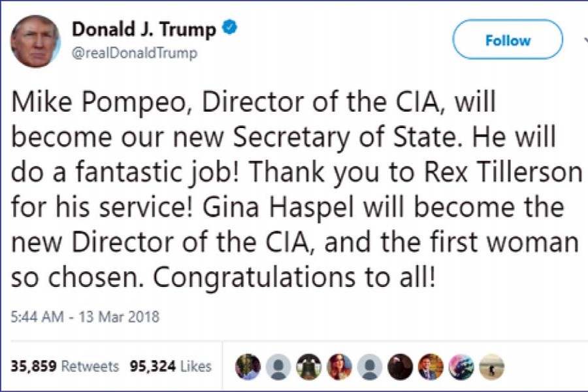Click the beach-scene liker avatar
Image resolution: width=588 pixels, height=392 pixels.
493,367
